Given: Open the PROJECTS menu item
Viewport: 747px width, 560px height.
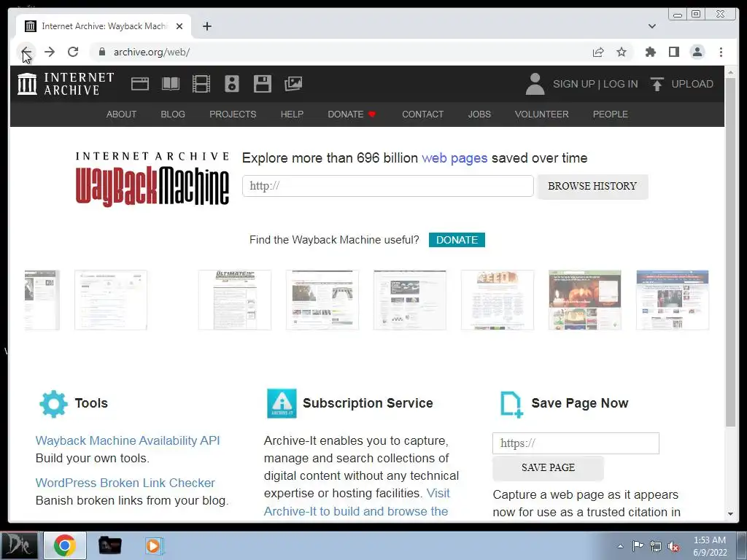Looking at the screenshot, I should click(233, 114).
